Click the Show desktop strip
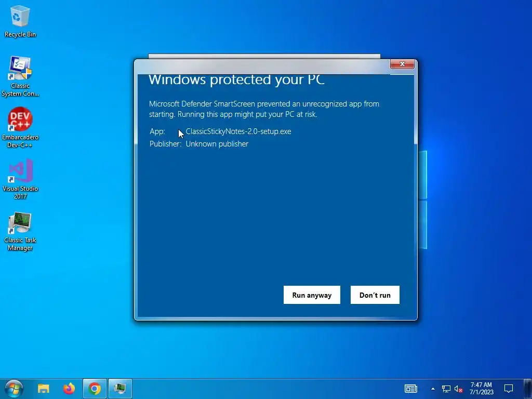The width and height of the screenshot is (532, 399). [x=528, y=389]
